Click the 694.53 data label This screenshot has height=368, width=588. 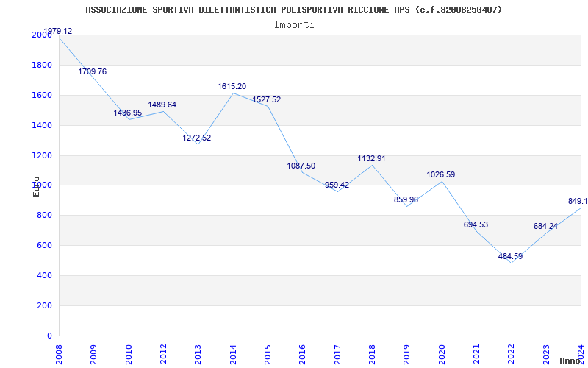tap(476, 225)
